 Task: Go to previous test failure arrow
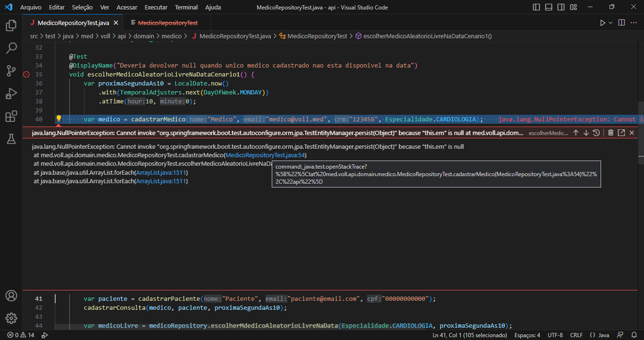click(x=576, y=133)
